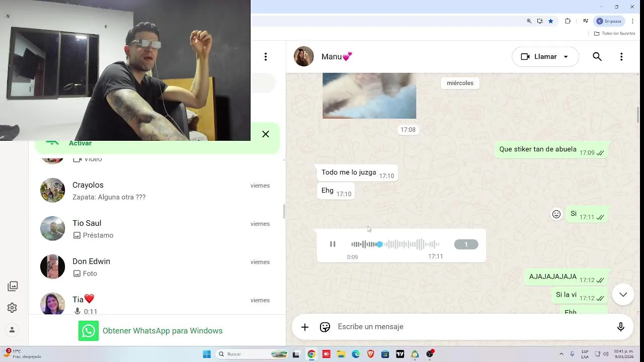The height and width of the screenshot is (362, 644).
Task: Open 'Todos los favoritos' folder
Action: [x=614, y=34]
